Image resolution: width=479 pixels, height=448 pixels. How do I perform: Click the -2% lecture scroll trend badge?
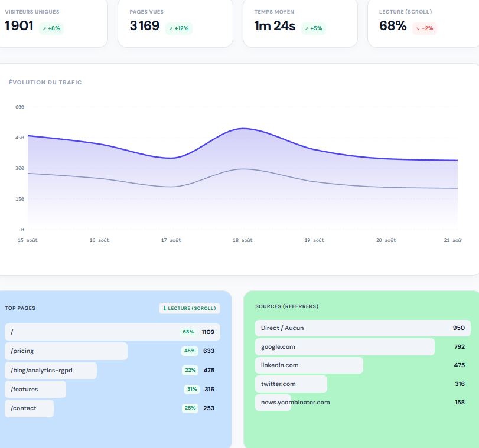coord(425,28)
